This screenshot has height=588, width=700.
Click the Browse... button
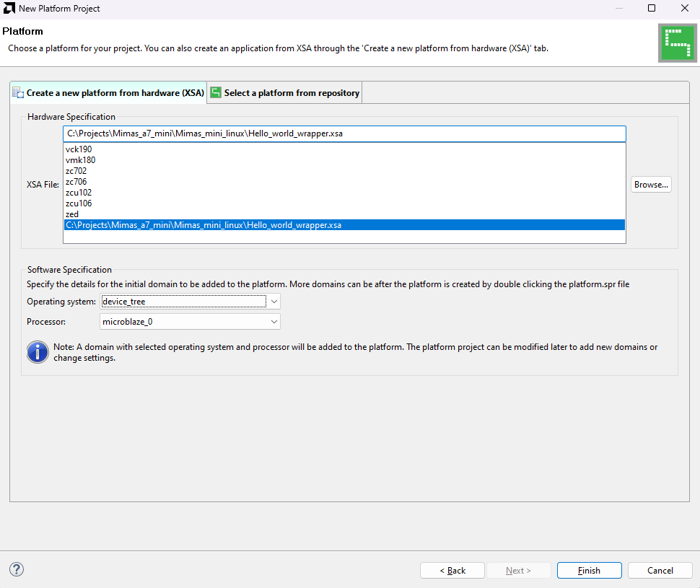[x=651, y=185]
